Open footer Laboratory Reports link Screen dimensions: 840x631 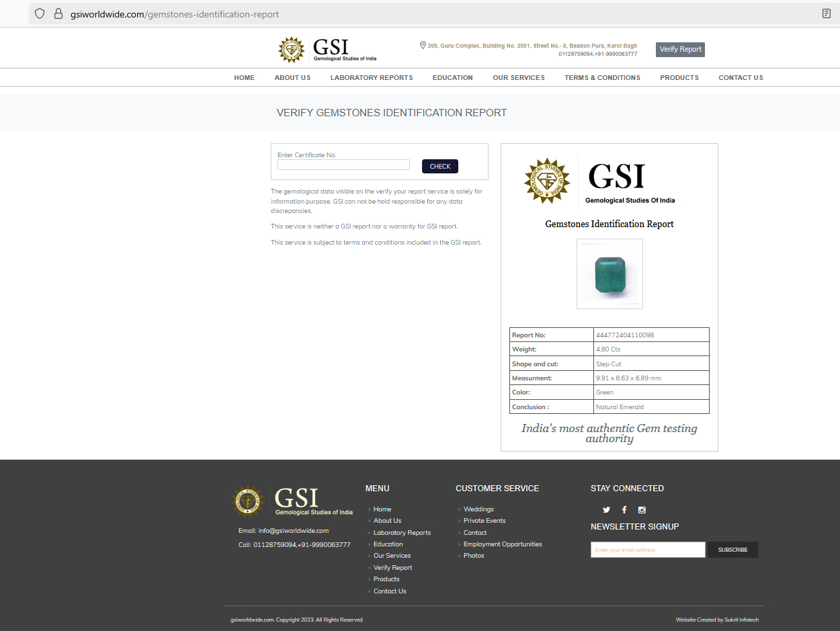click(402, 533)
